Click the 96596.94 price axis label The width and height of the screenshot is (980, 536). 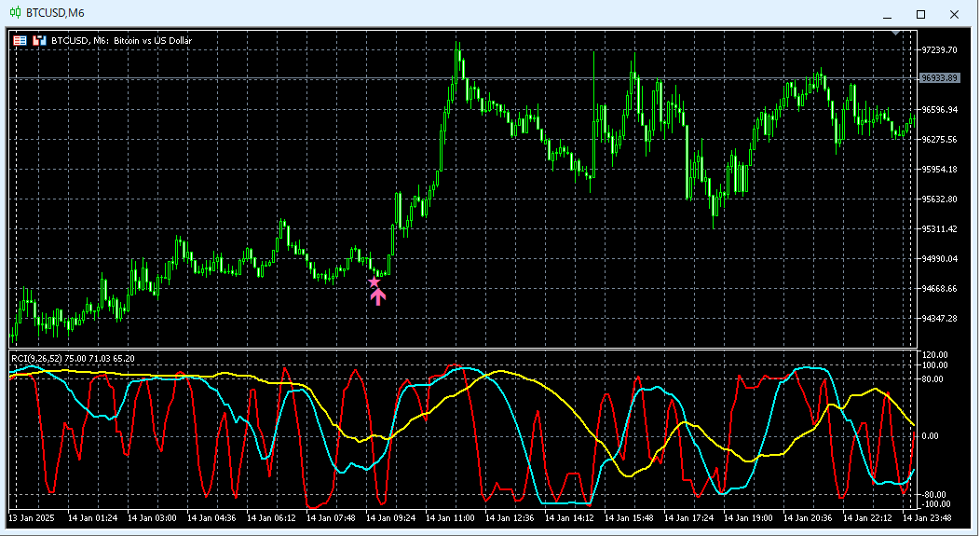click(939, 109)
